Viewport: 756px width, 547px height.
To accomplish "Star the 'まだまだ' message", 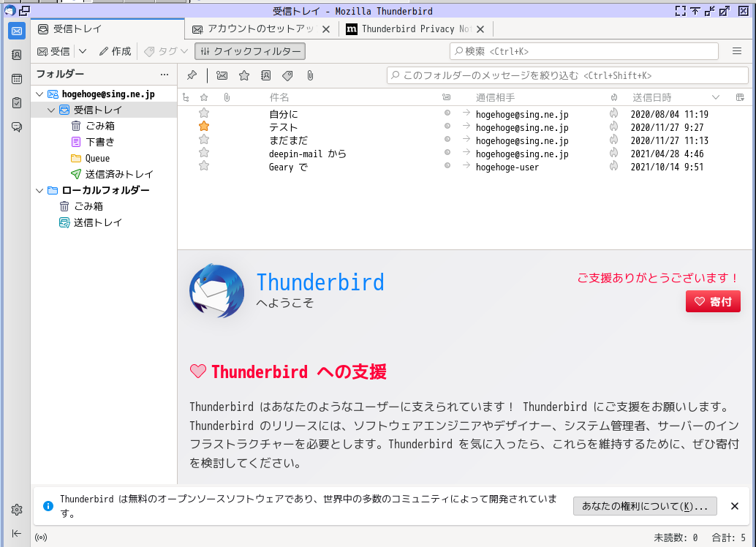I will [204, 140].
